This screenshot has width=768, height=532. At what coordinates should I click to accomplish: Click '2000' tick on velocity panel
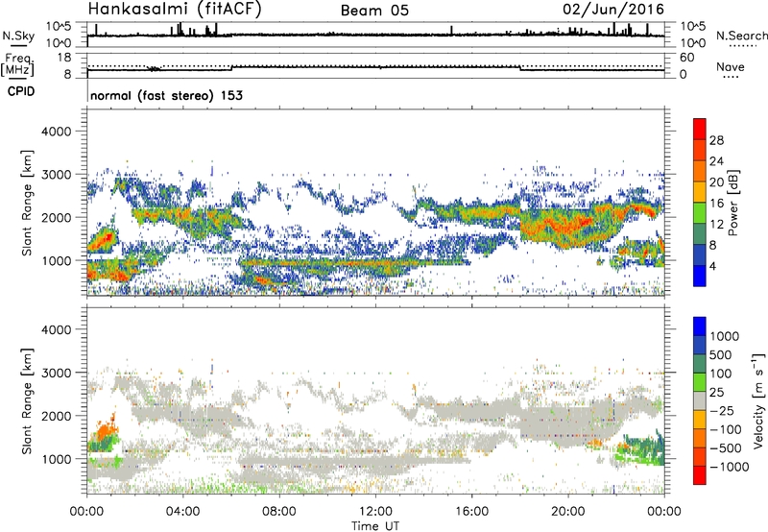coord(56,416)
